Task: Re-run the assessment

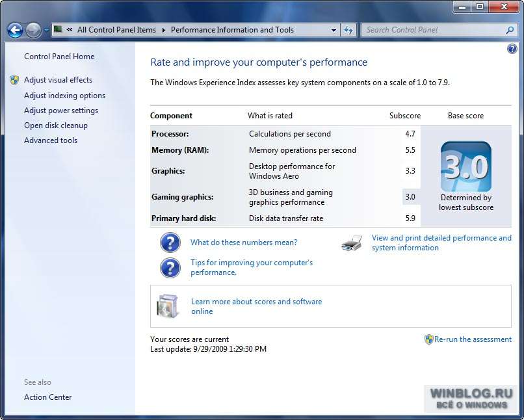Action: click(x=473, y=339)
